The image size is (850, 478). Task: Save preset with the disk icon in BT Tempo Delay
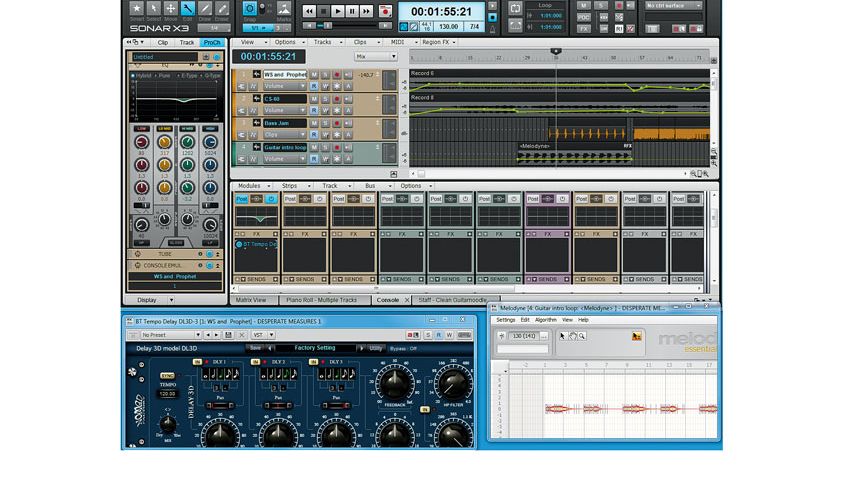[229, 335]
